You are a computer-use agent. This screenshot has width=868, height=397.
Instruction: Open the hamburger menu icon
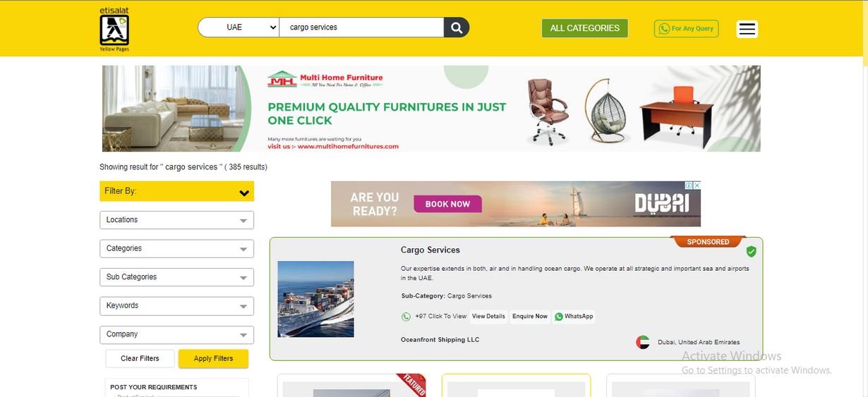pos(747,29)
